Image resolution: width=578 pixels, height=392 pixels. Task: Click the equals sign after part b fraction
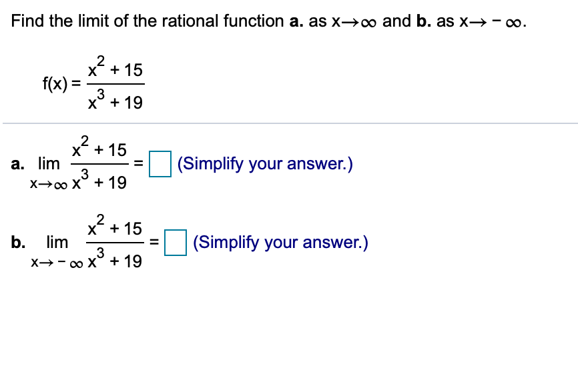tap(155, 241)
